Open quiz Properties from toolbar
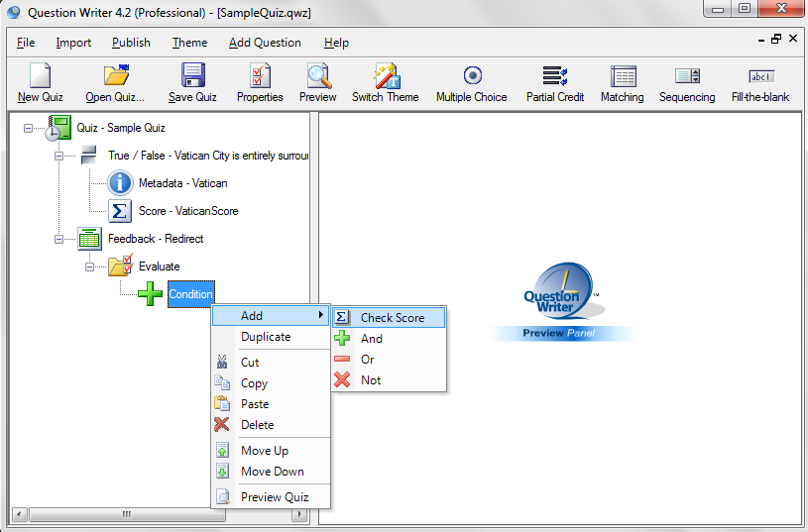 pyautogui.click(x=260, y=75)
